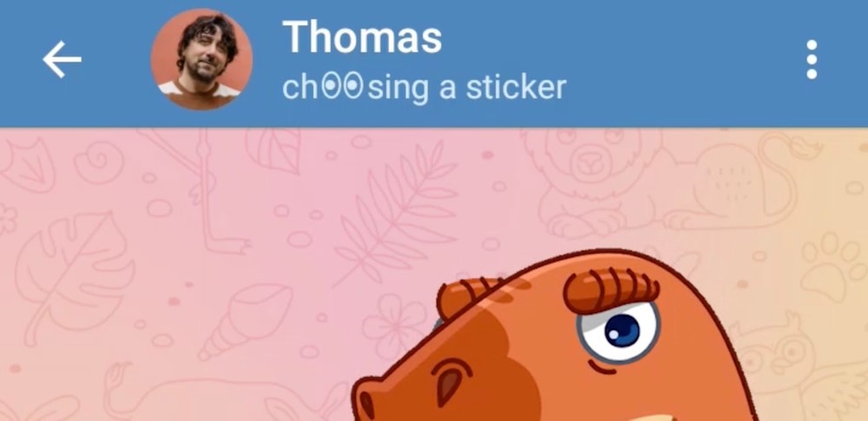
Task: Click the sticker's snout nostril
Action: 366,404
